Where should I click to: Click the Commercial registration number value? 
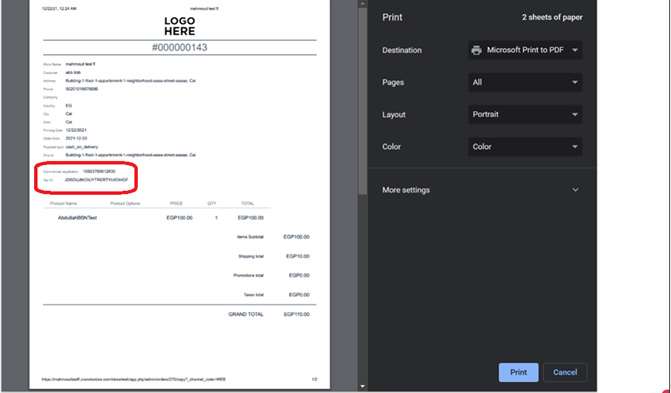(99, 171)
